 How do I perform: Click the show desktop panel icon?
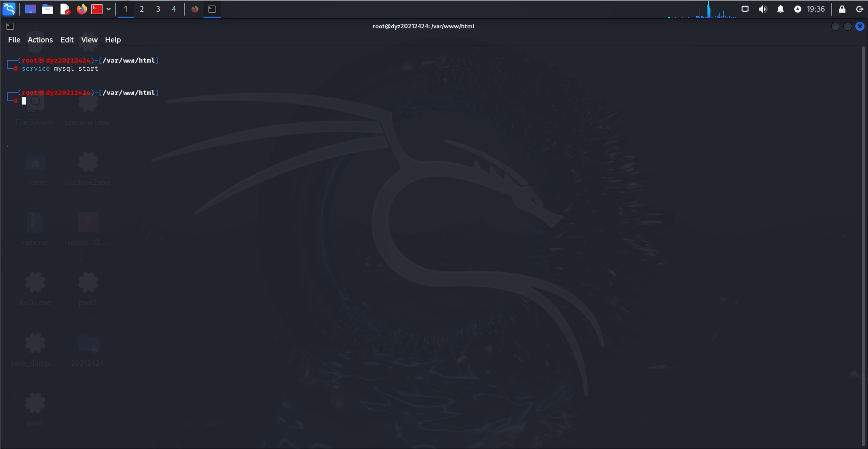(30, 9)
